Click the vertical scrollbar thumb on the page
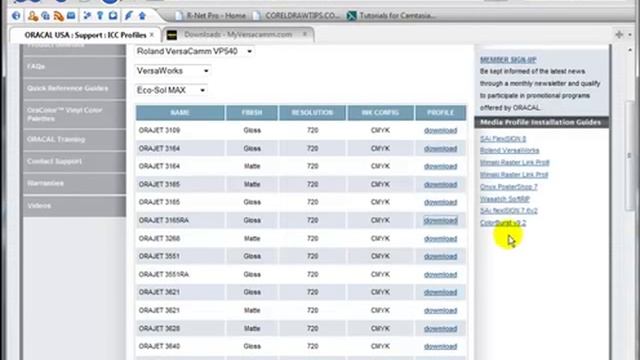The image size is (640, 360). pyautogui.click(x=629, y=155)
